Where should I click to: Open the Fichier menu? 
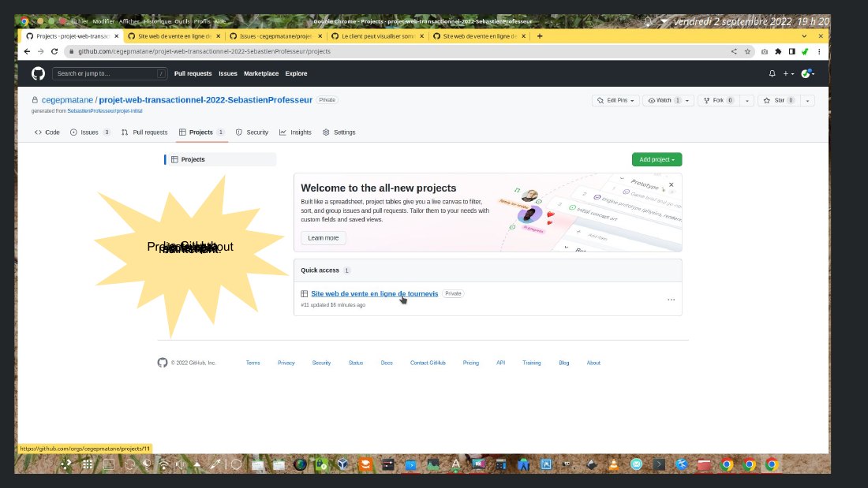[x=79, y=21]
